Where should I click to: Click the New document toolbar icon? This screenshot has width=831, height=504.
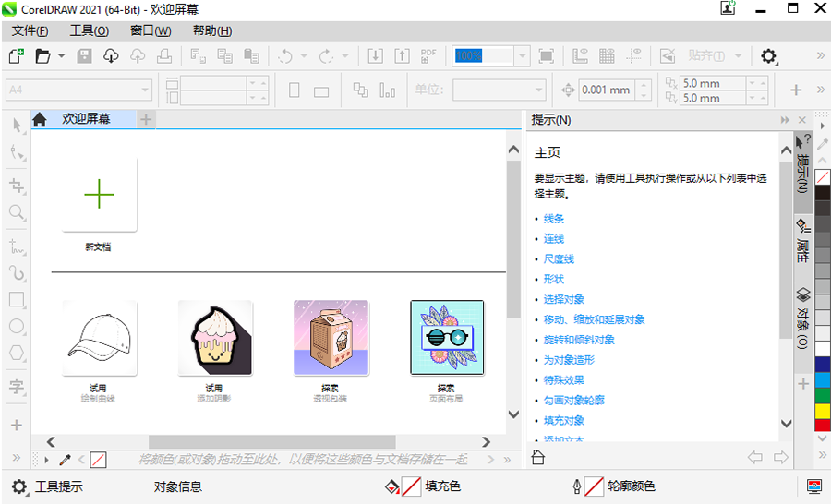pyautogui.click(x=16, y=55)
